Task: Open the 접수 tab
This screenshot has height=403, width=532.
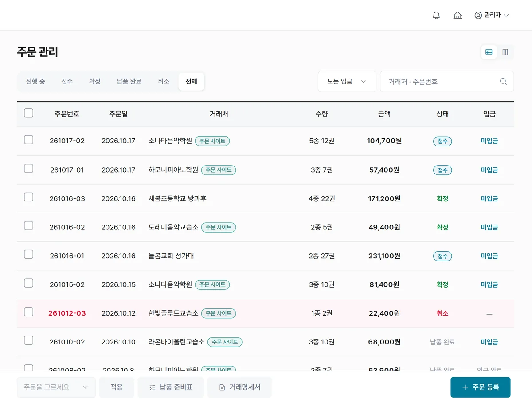Action: (67, 81)
